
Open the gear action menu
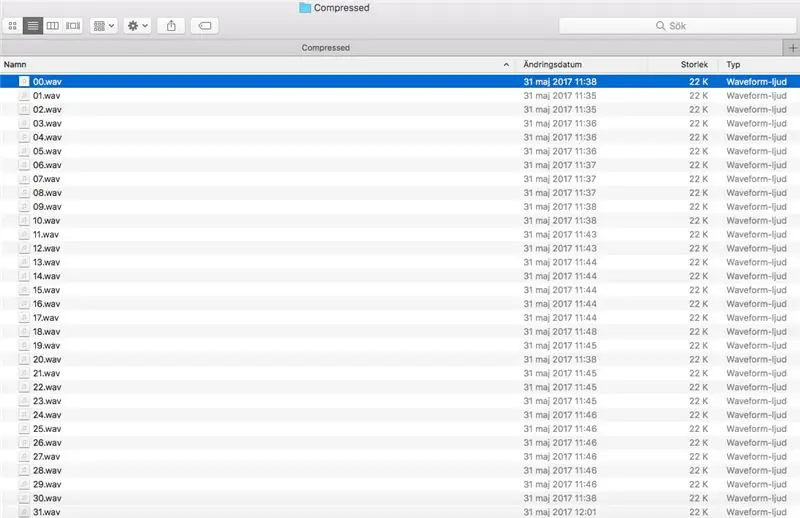(x=137, y=26)
